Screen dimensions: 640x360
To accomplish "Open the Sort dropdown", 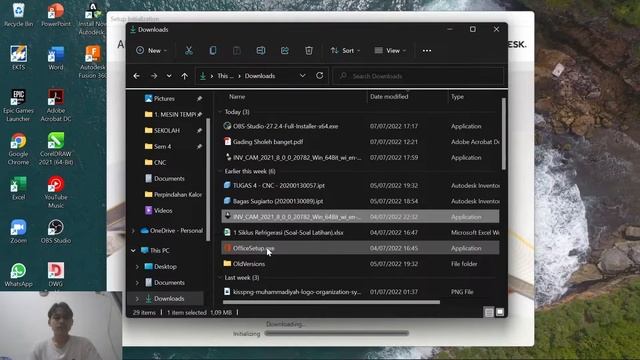I will click(x=345, y=51).
